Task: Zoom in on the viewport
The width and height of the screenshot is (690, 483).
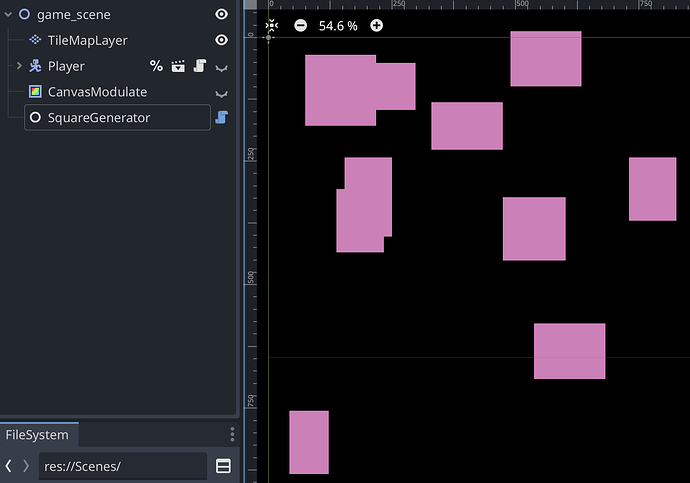Action: [x=376, y=26]
